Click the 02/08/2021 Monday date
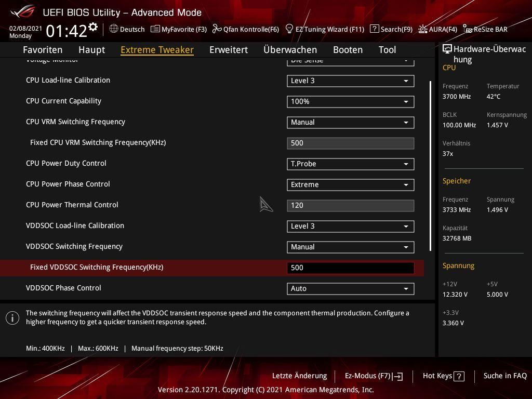 pos(25,32)
